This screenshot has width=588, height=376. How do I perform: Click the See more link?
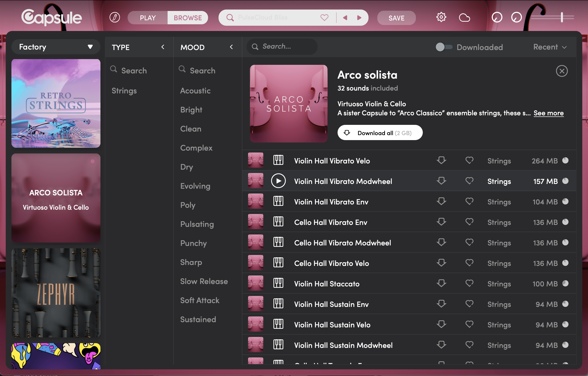(x=548, y=113)
